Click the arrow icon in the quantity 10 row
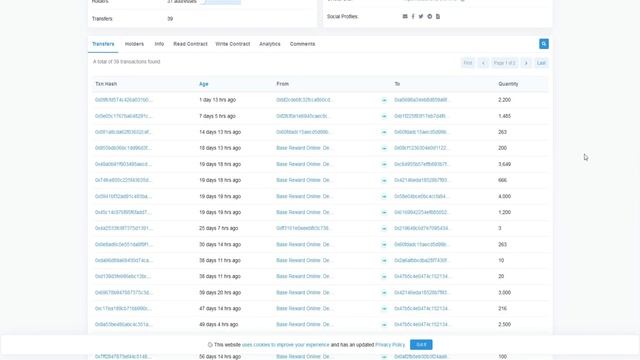 click(x=384, y=261)
